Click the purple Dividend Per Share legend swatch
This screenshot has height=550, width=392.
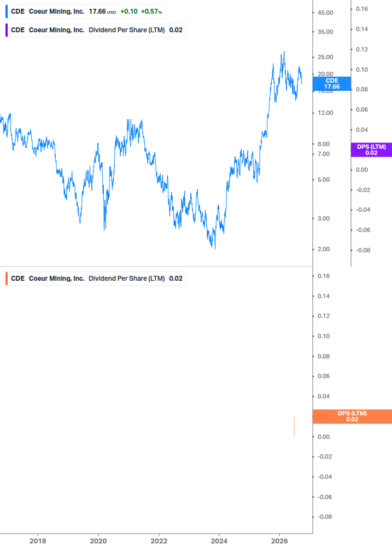(7, 30)
